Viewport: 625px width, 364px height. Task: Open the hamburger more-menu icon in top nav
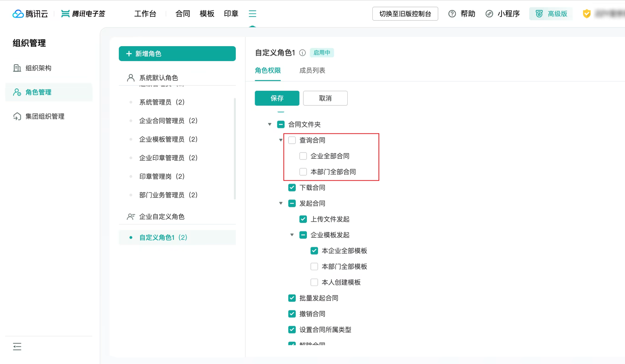click(x=252, y=14)
